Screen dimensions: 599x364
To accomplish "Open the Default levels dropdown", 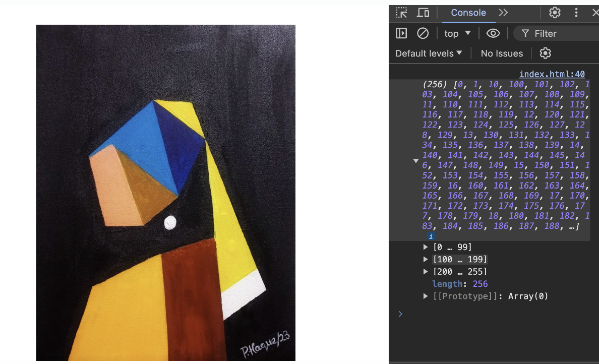I will pyautogui.click(x=429, y=53).
